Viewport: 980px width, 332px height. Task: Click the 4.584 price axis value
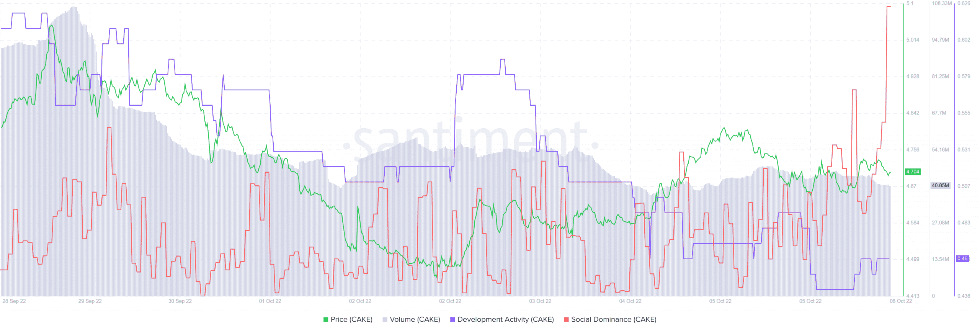(913, 223)
